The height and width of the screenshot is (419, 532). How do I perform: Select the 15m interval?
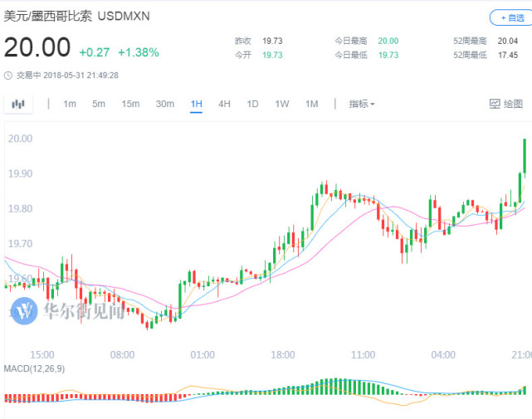click(130, 104)
